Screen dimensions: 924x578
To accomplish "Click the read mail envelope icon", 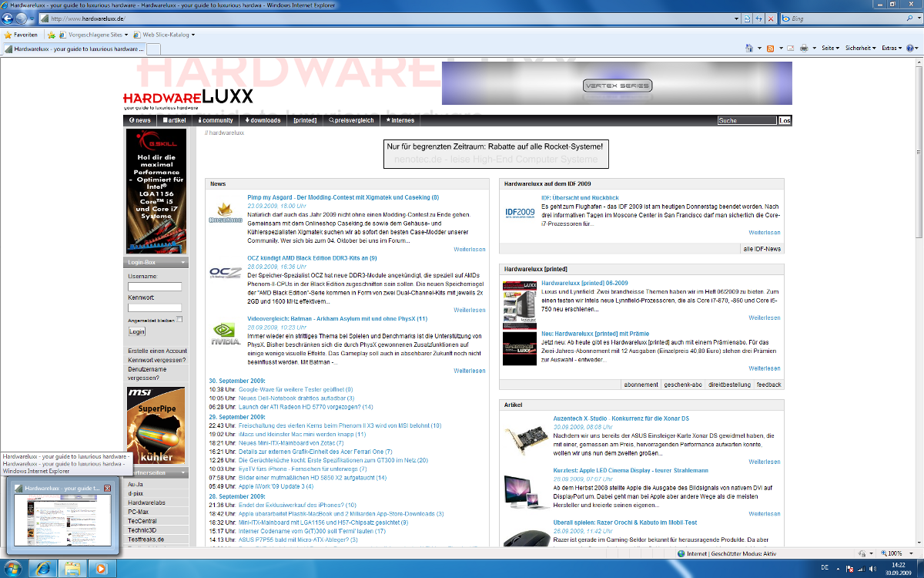I will (790, 48).
